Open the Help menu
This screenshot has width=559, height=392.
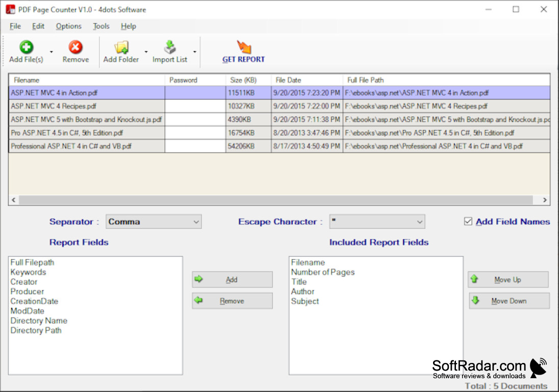pos(129,26)
